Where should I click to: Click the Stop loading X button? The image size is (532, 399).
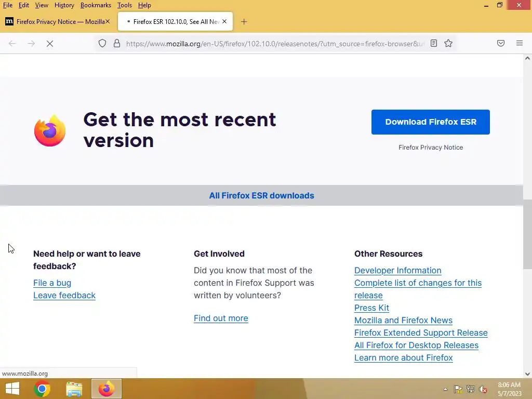click(50, 44)
